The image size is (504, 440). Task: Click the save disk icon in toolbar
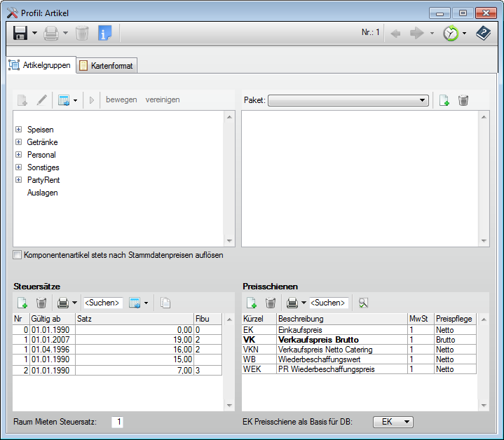pyautogui.click(x=20, y=33)
